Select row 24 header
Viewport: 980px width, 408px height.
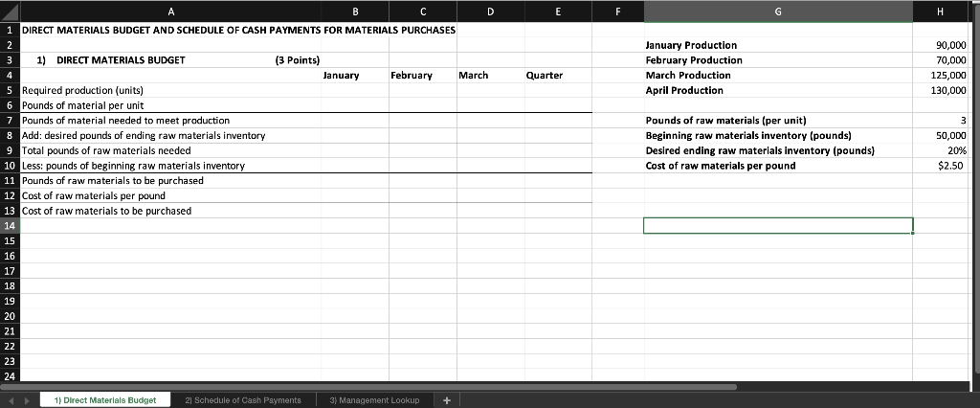pos(10,376)
